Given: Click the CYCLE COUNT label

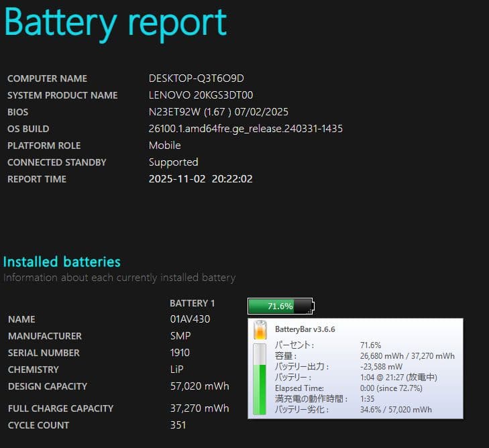Looking at the screenshot, I should (x=38, y=425).
